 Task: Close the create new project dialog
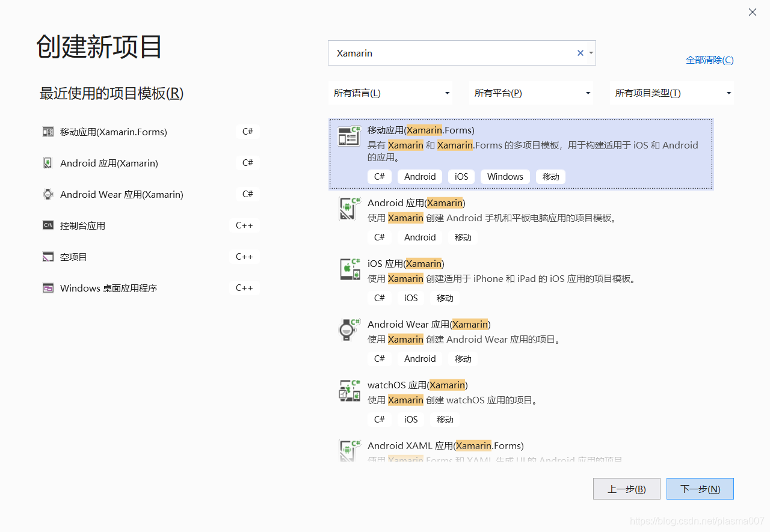tap(753, 12)
